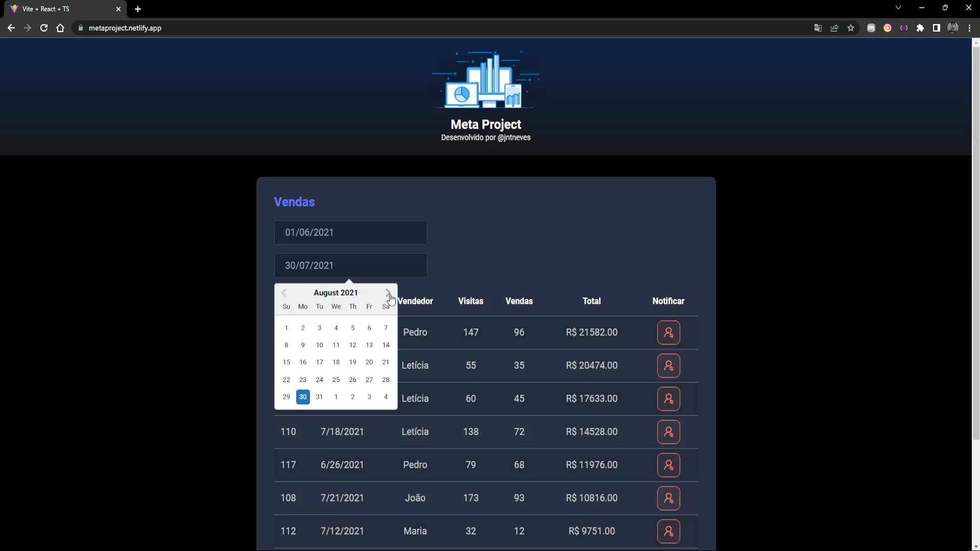Open the sidebar toggle icon in toolbar
This screenshot has height=551, width=980.
(937, 28)
